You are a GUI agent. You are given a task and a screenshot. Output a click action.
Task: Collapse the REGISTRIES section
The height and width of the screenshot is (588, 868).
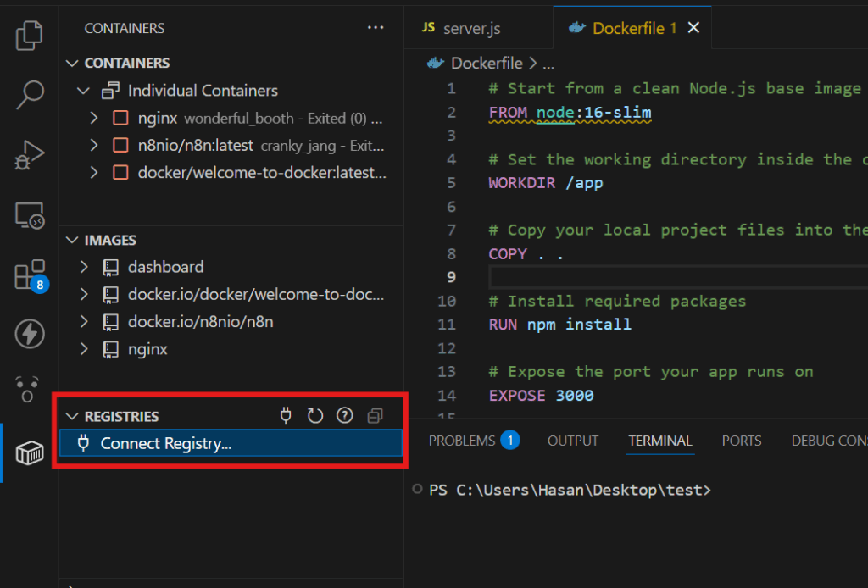tap(72, 416)
